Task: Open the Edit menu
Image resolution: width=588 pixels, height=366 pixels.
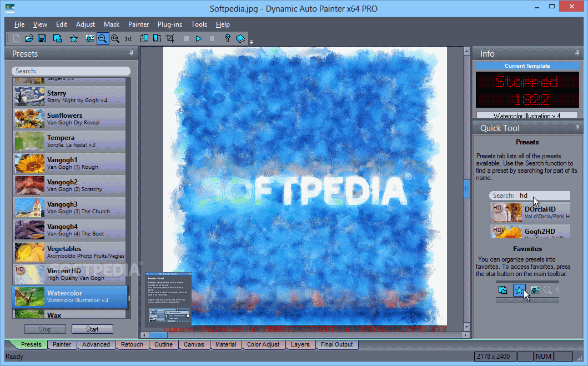Action: [62, 24]
